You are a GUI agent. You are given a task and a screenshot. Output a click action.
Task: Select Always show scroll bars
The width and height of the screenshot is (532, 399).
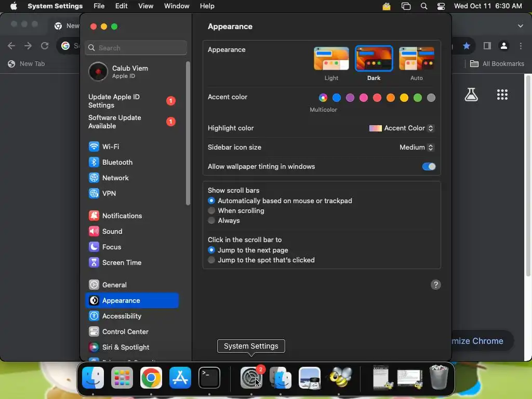211,220
